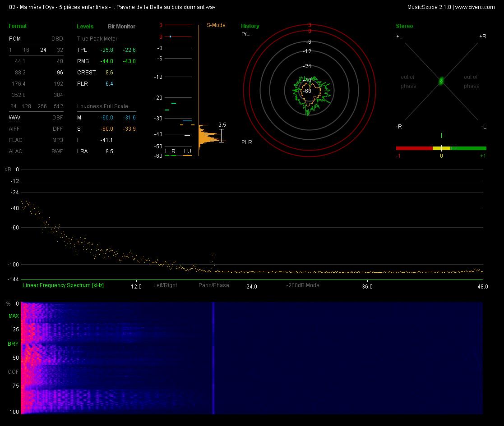Click the LU meter column label
Viewport: 504px width, 426px height.
click(x=187, y=151)
